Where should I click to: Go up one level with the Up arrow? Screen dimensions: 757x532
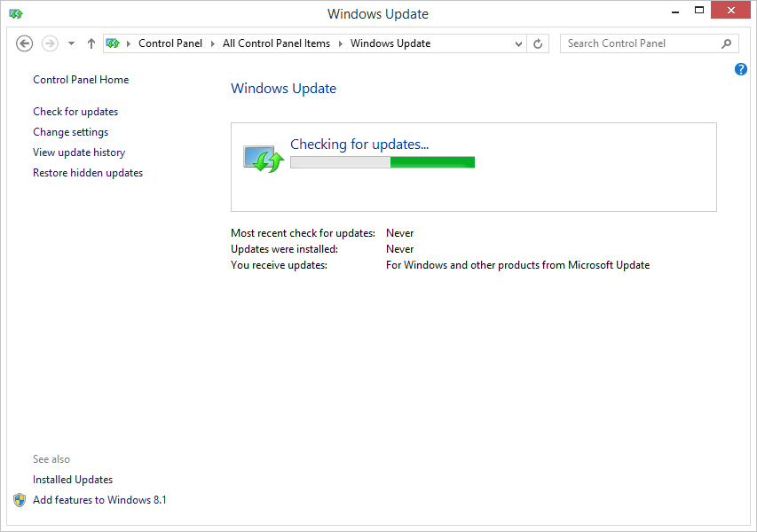click(x=91, y=43)
